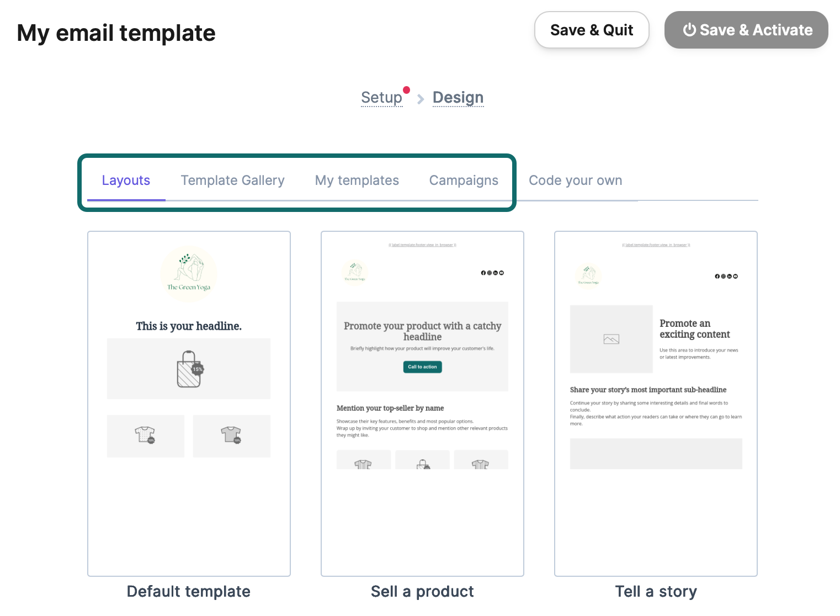Image resolution: width=840 pixels, height=616 pixels.
Task: Click the LinkedIn icon in Tell a story
Action: (x=729, y=276)
